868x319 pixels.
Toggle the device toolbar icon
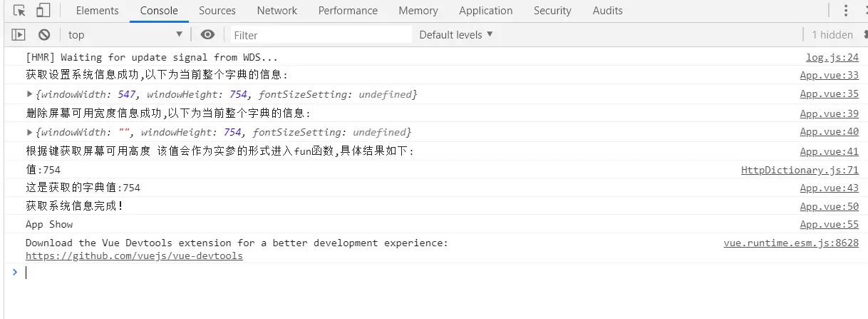(43, 11)
